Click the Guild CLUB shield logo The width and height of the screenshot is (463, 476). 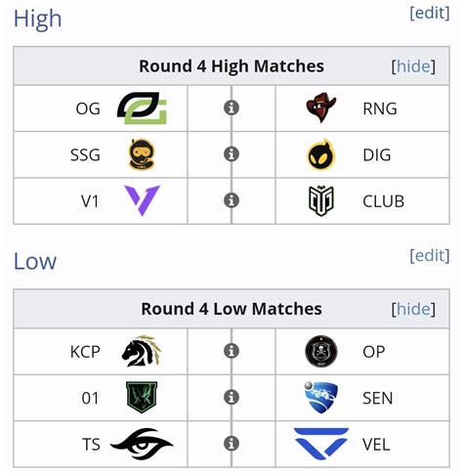click(x=321, y=200)
